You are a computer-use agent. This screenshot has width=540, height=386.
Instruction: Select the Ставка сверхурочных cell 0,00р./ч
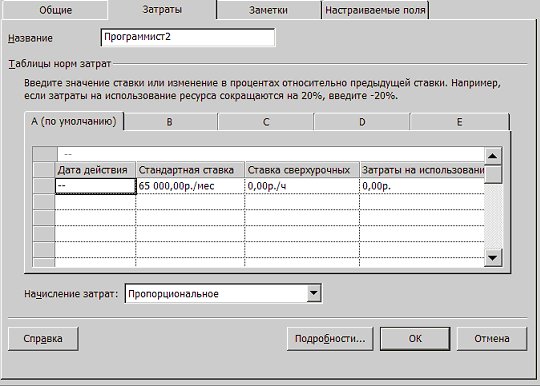click(302, 186)
